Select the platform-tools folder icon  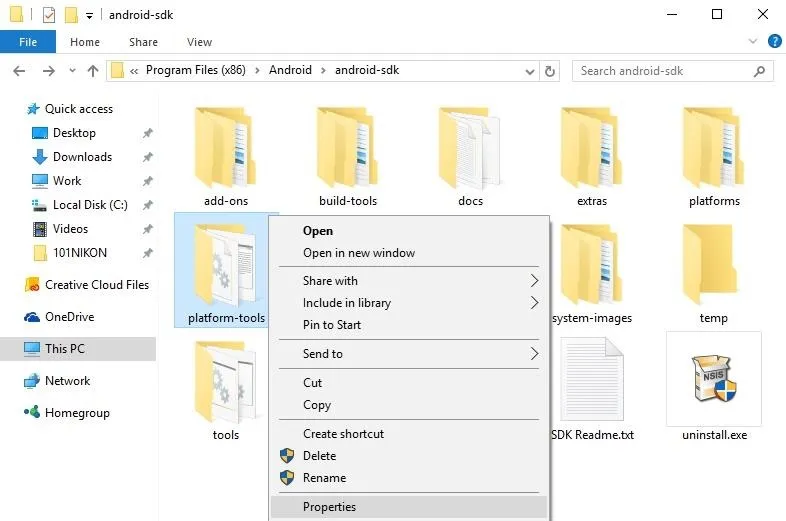226,265
